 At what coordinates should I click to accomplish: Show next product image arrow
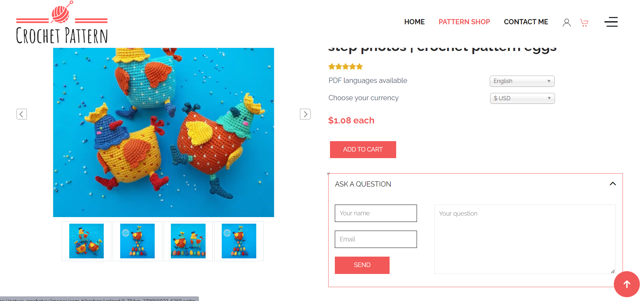click(305, 114)
